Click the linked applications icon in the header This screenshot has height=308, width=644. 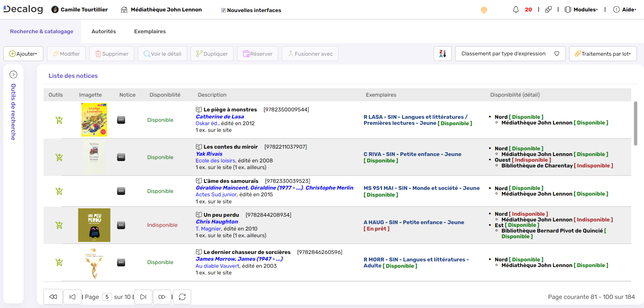pyautogui.click(x=549, y=9)
